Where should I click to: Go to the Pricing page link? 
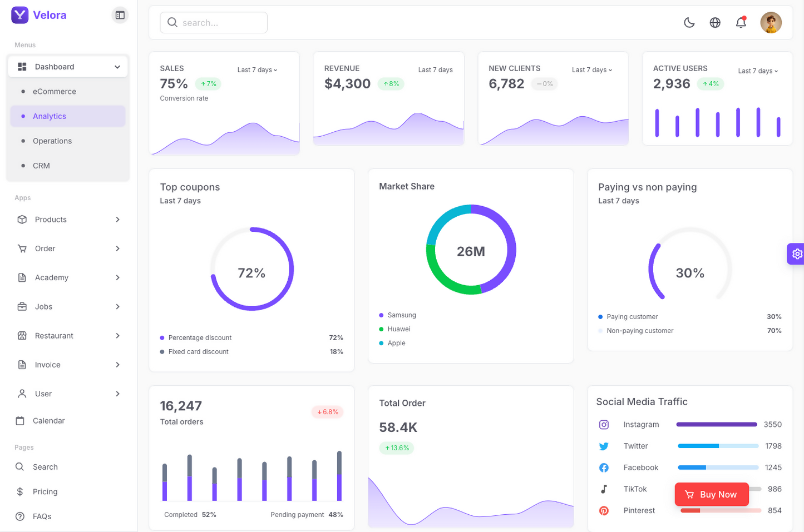coord(45,492)
